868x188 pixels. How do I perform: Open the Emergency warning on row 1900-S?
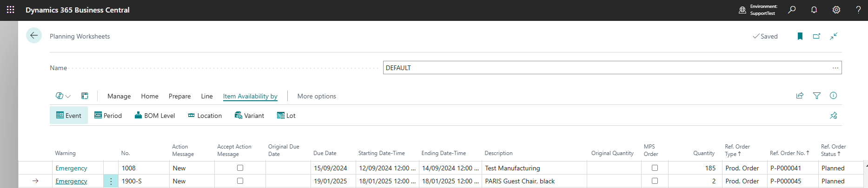[71, 181]
